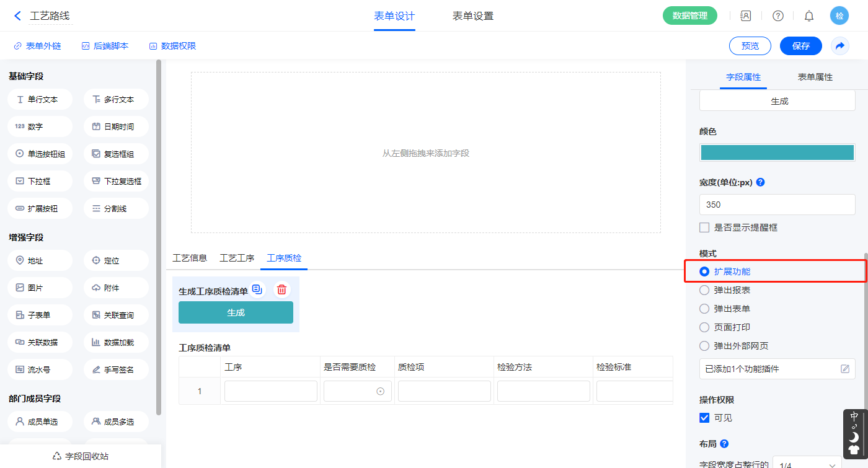868x468 pixels.
Task: Open the teal 颜色 swatch
Action: [777, 152]
